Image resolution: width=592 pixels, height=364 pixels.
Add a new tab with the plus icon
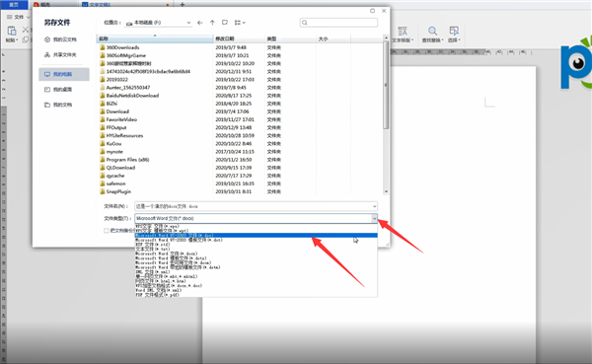pos(183,5)
